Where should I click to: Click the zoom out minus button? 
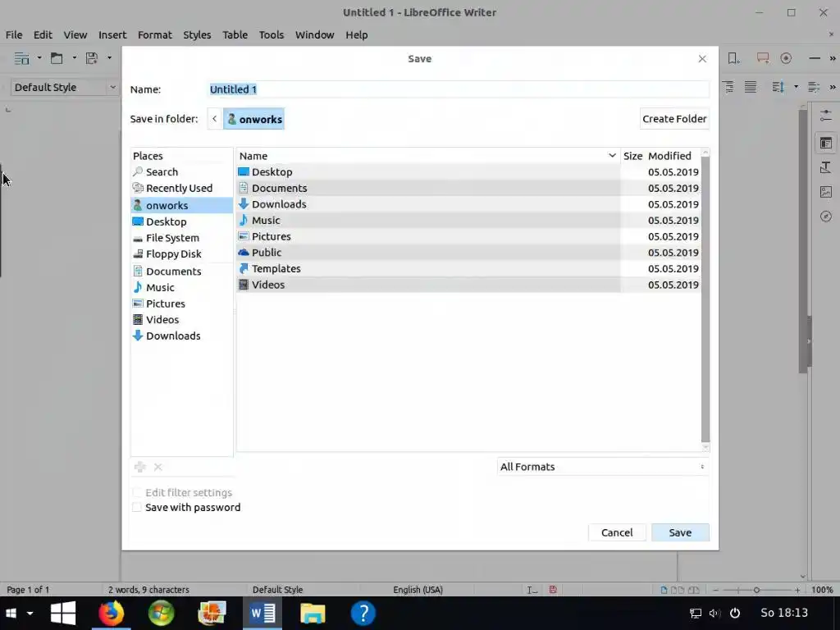pos(715,590)
